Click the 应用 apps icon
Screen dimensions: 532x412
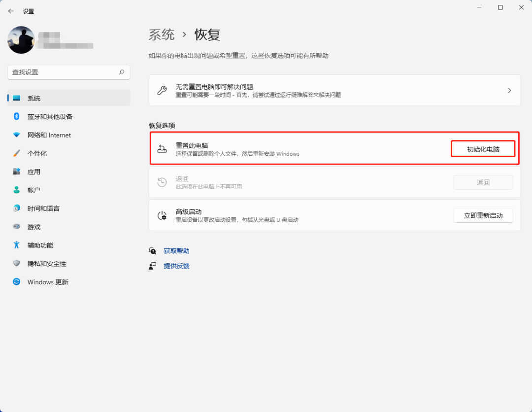pos(16,172)
